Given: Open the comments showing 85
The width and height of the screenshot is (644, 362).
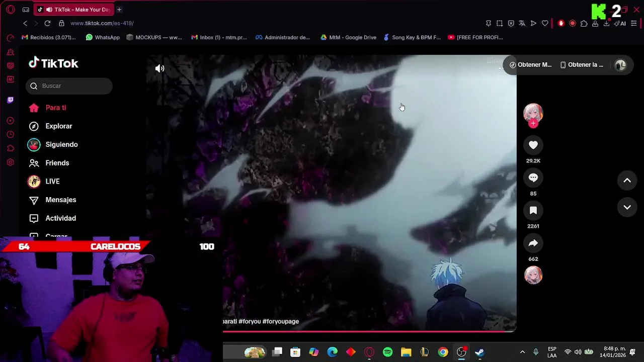Looking at the screenshot, I should (x=533, y=178).
